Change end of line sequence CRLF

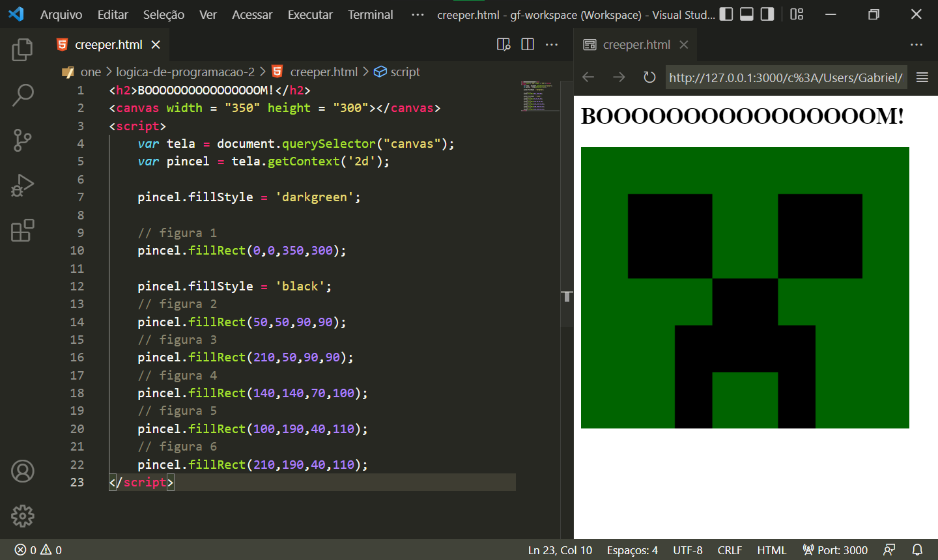(730, 550)
